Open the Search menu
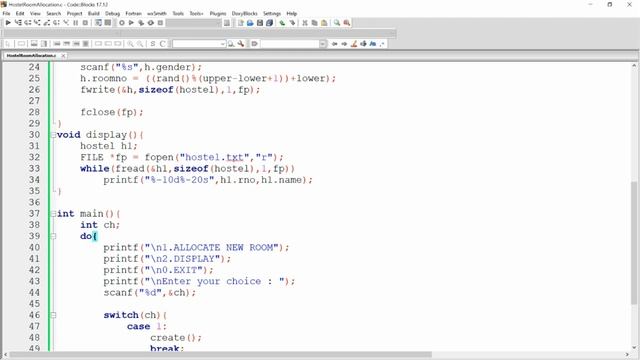Screen dimensions: 640x360 (53, 13)
